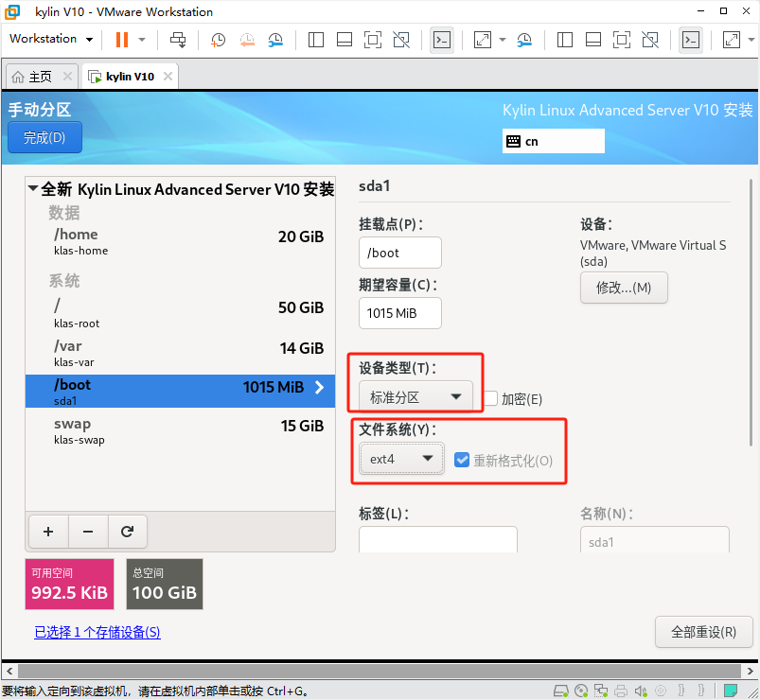760x700 pixels.
Task: Click the sda1 heading in the details pane
Action: 374,185
